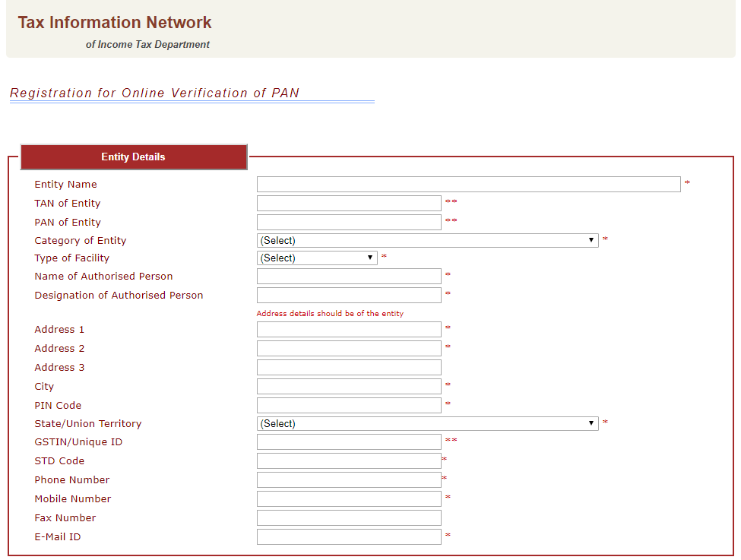Click the PAN of Entity text box
Screen dimensions: 741x560
click(x=349, y=222)
